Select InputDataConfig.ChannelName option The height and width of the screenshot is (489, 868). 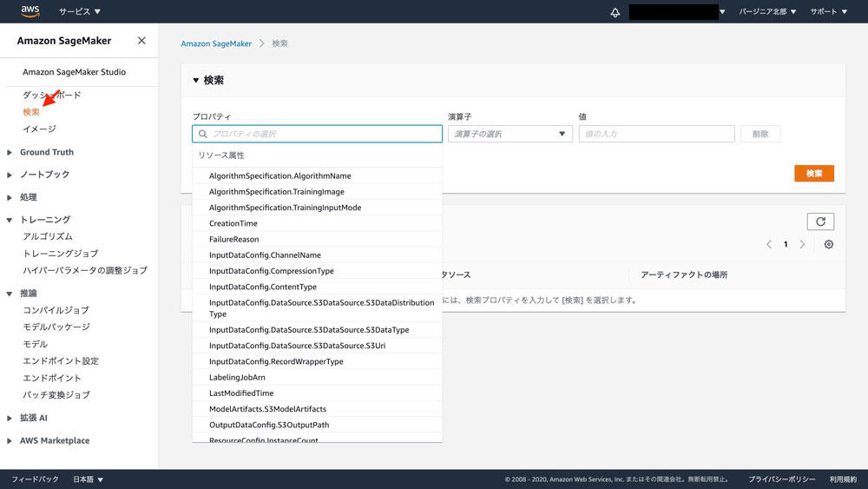317,255
